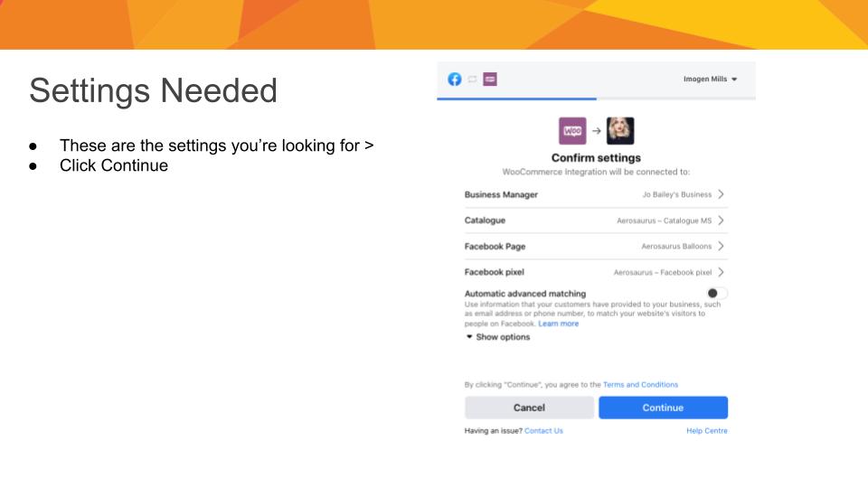Screen dimensions: 868x488
Task: Click the profile photo thumbnail
Action: pyautogui.click(x=620, y=131)
